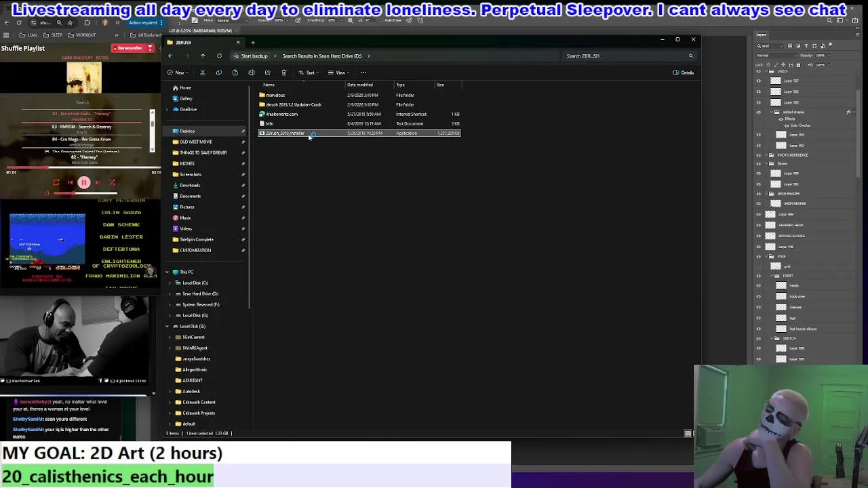Expand System Reserved (F:) tree node

(x=170, y=304)
